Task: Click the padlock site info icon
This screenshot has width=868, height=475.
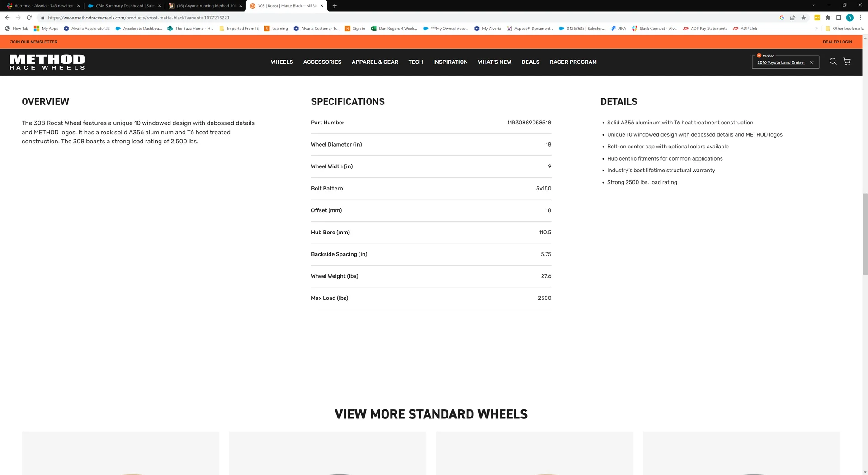Action: (42, 18)
